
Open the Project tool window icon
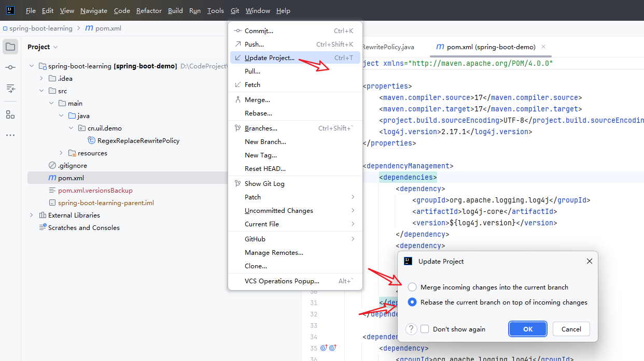(x=10, y=47)
